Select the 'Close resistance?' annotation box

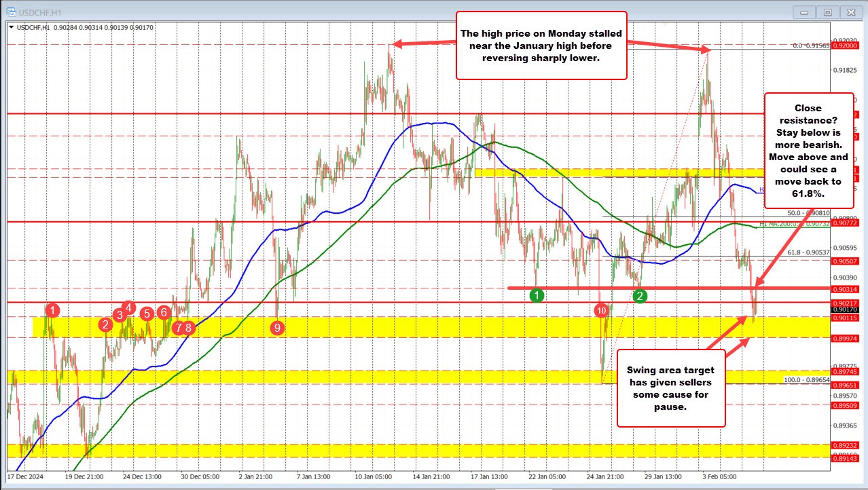[x=808, y=150]
